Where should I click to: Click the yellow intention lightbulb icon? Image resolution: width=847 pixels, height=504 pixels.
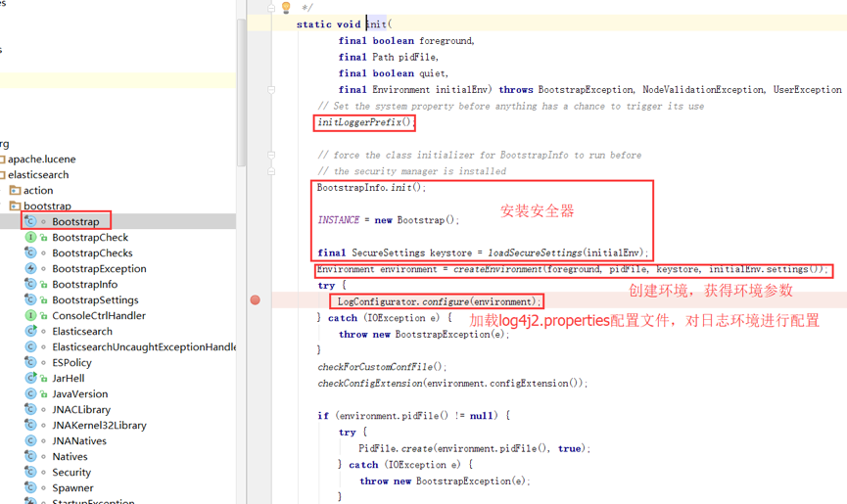pos(286,7)
